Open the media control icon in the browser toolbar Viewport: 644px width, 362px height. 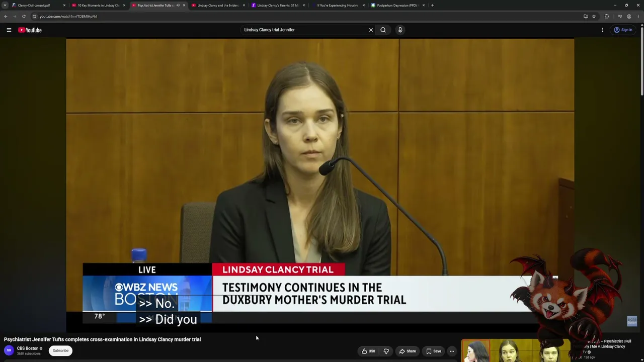pos(619,16)
